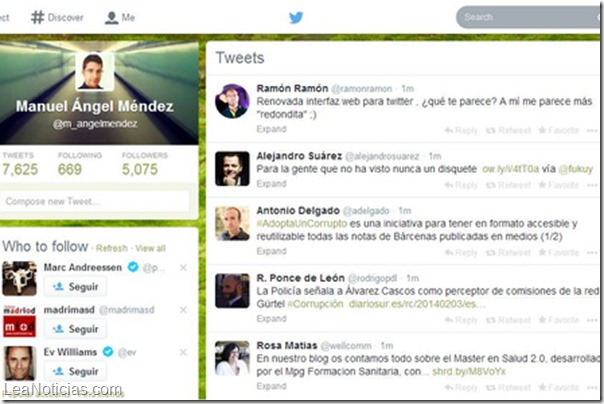
Task: Open Rosa Matías's avatar
Action: point(232,358)
